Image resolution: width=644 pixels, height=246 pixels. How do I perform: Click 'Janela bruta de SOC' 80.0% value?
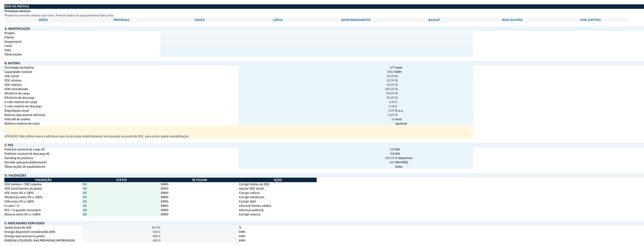point(156,227)
